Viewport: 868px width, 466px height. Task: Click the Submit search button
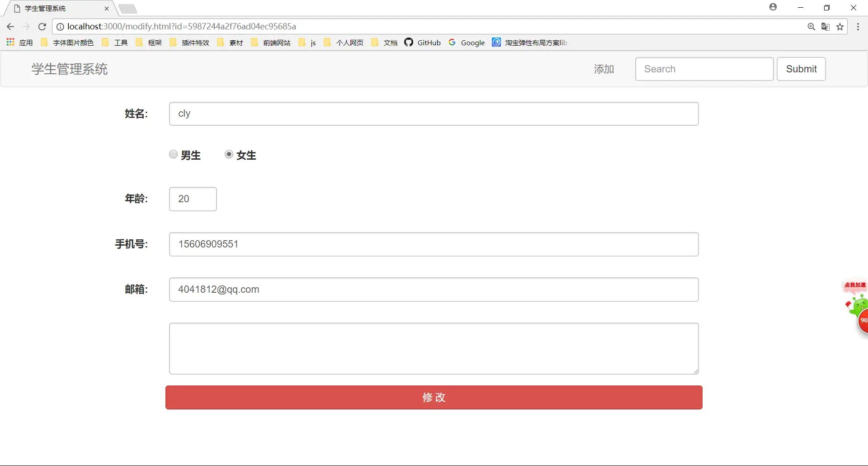(x=801, y=69)
